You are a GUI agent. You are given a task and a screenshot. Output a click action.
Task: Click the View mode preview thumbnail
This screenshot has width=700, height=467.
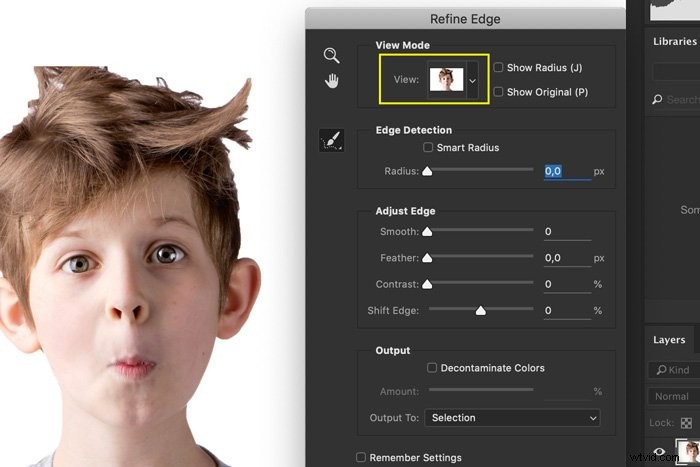pos(446,79)
